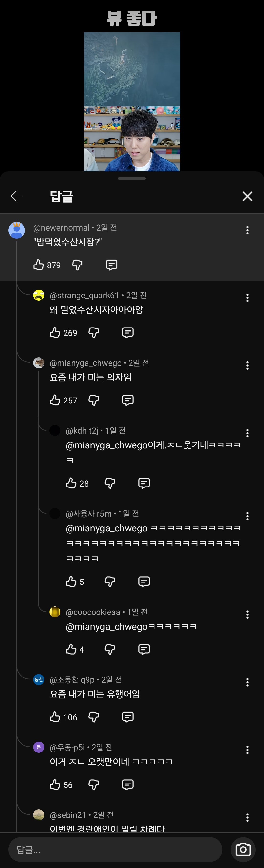Like the @조동찬-q9p comment
This screenshot has width=264, height=868.
tap(55, 717)
